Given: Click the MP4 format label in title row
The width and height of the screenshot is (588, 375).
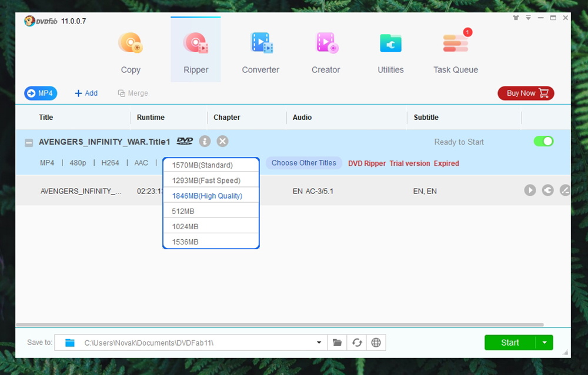Looking at the screenshot, I should point(47,163).
